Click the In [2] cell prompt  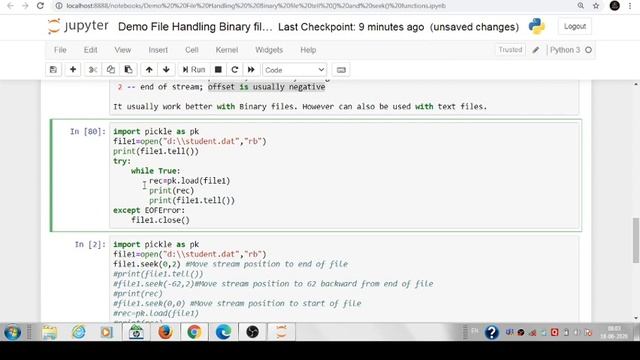tap(90, 244)
